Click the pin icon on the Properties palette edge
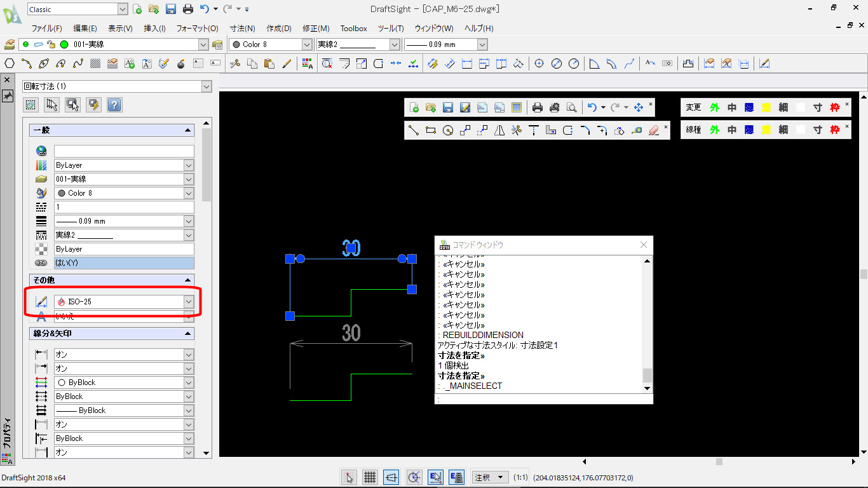Image resolution: width=868 pixels, height=488 pixels. [8, 95]
